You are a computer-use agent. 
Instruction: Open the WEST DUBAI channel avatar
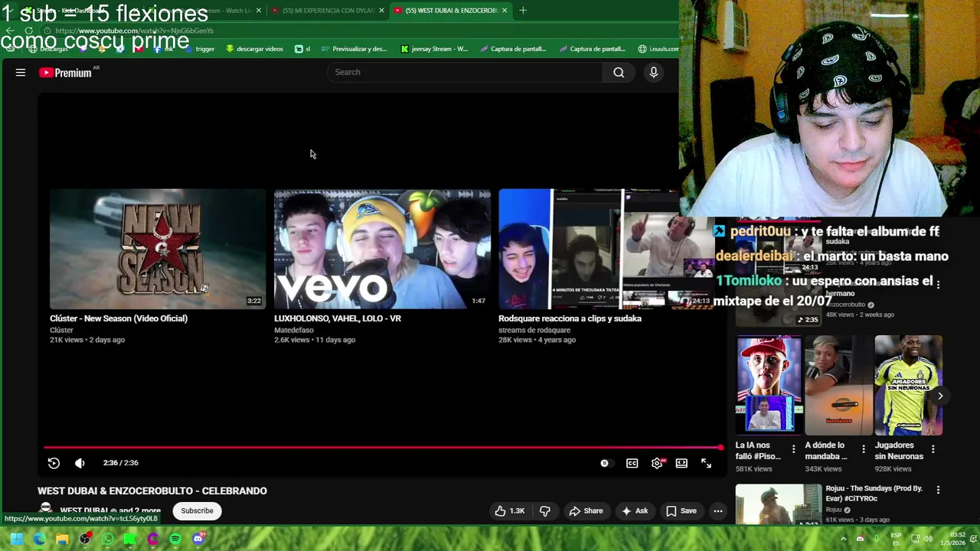[x=46, y=509]
